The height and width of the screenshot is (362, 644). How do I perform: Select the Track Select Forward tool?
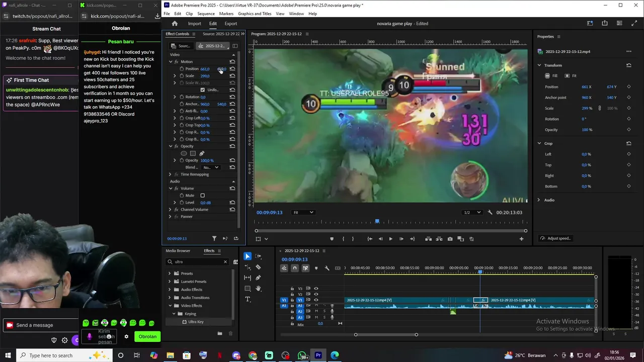click(258, 256)
